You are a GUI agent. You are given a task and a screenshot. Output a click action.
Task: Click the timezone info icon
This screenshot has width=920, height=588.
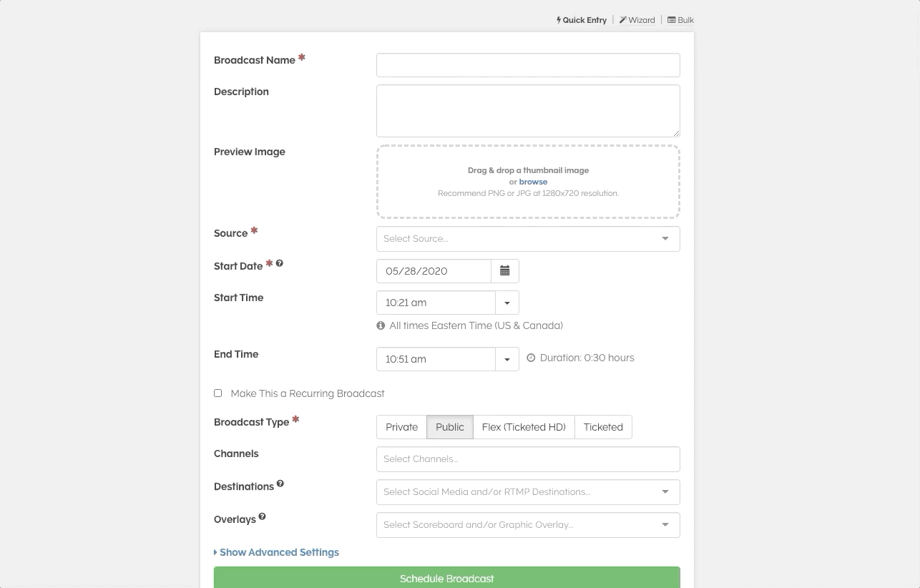[381, 325]
